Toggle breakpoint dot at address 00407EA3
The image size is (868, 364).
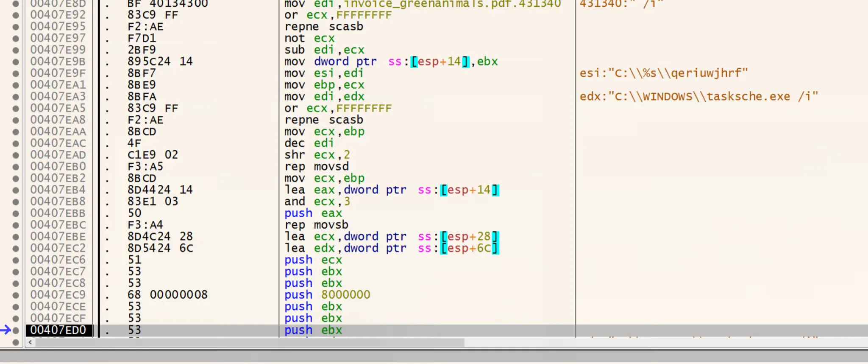click(16, 96)
